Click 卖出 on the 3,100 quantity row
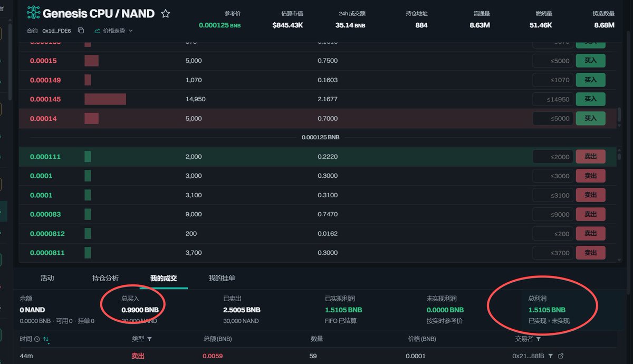Screen dimensions: 633x364 590,195
